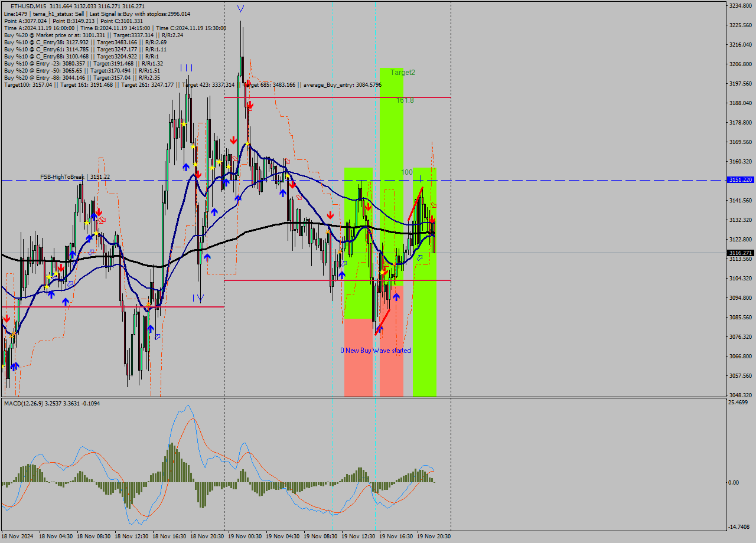
Task: Click 3104.320 on the price scale
Action: (x=741, y=278)
